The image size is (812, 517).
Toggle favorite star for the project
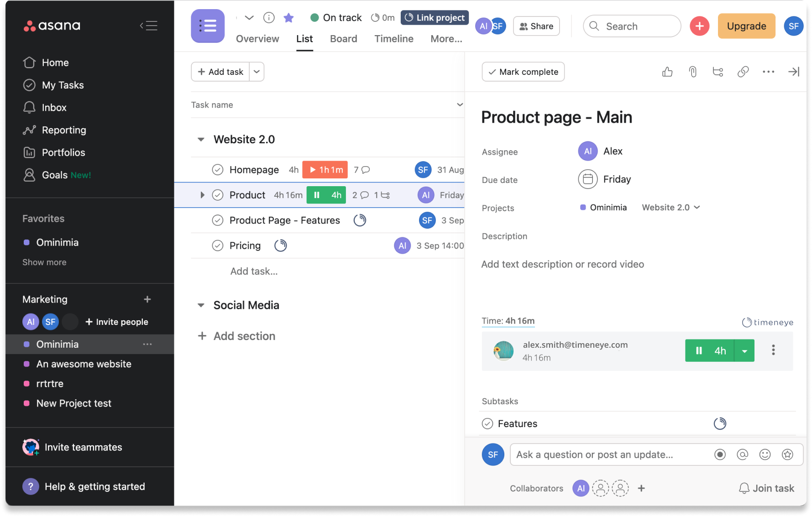tap(288, 18)
